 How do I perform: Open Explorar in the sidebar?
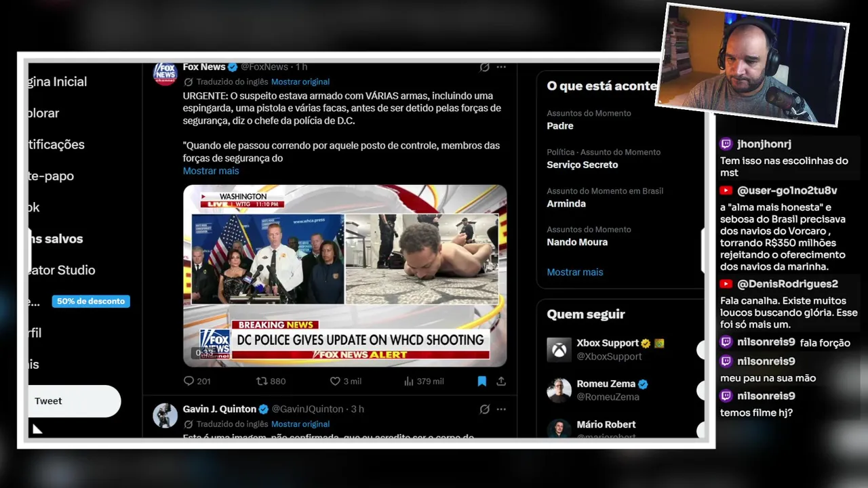pos(44,113)
